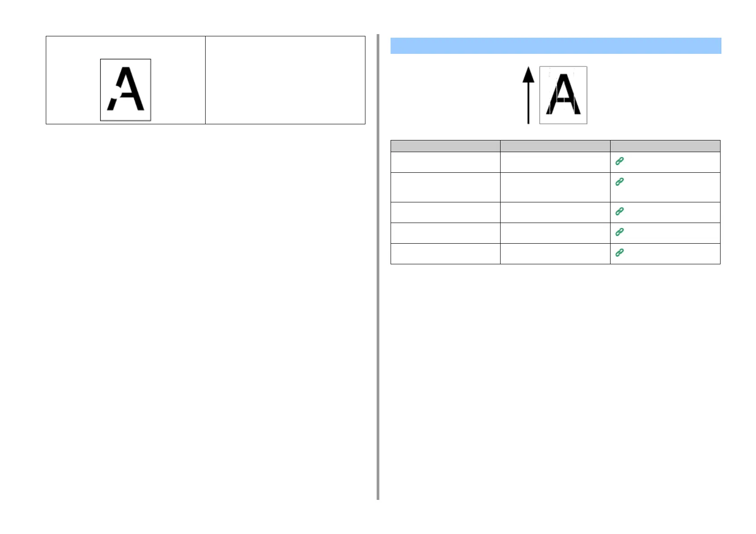
Task: Click the middle-column cell in the second body row
Action: pos(555,187)
